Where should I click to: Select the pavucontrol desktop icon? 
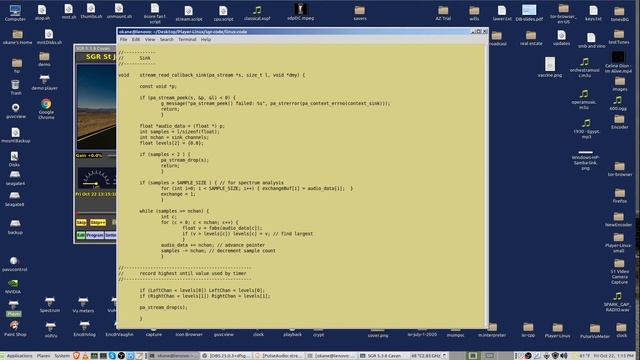14,264
